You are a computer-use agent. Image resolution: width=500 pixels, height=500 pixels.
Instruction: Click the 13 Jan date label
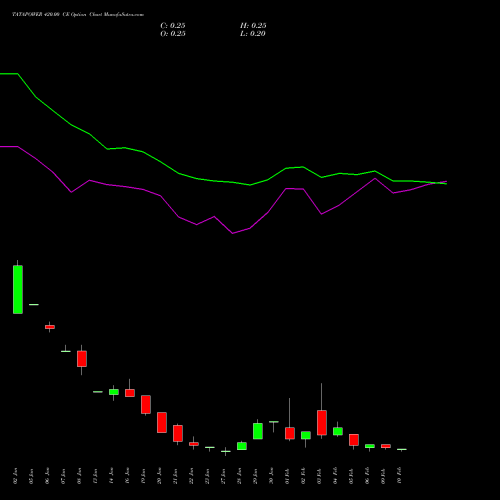95,476
